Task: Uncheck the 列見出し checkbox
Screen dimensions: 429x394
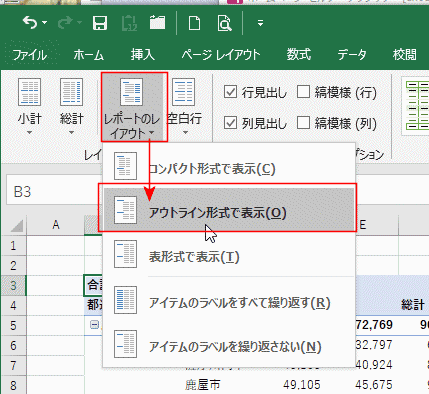Action: point(230,123)
